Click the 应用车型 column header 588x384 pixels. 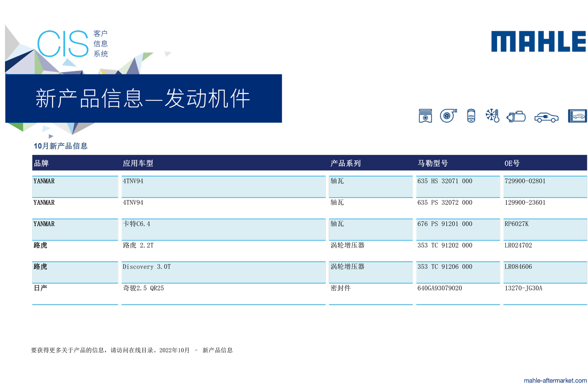(138, 163)
